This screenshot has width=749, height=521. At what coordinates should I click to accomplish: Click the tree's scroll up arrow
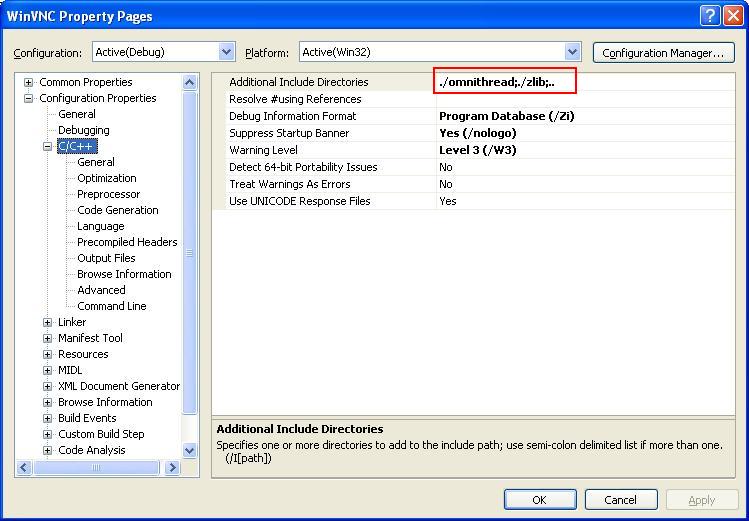pos(190,83)
